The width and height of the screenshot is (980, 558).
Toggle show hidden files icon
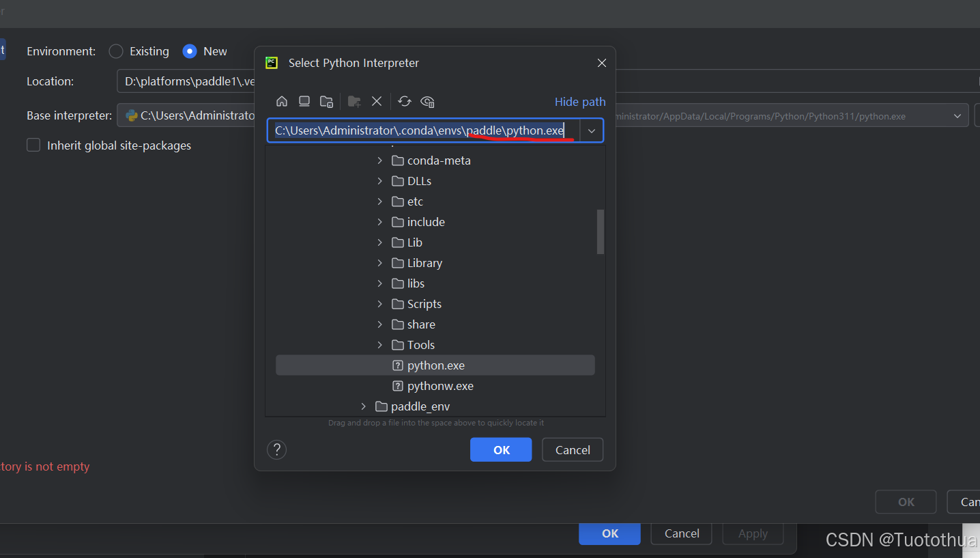(427, 101)
